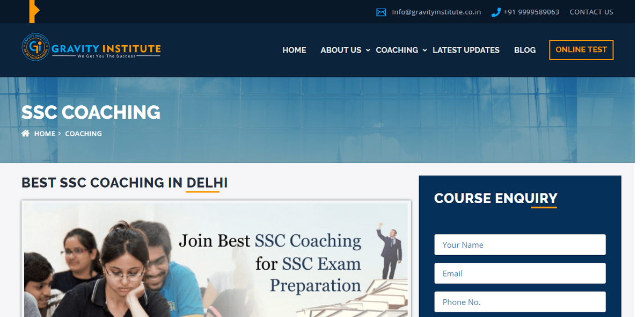644x317 pixels.
Task: Open the Contact Us link
Action: point(591,12)
